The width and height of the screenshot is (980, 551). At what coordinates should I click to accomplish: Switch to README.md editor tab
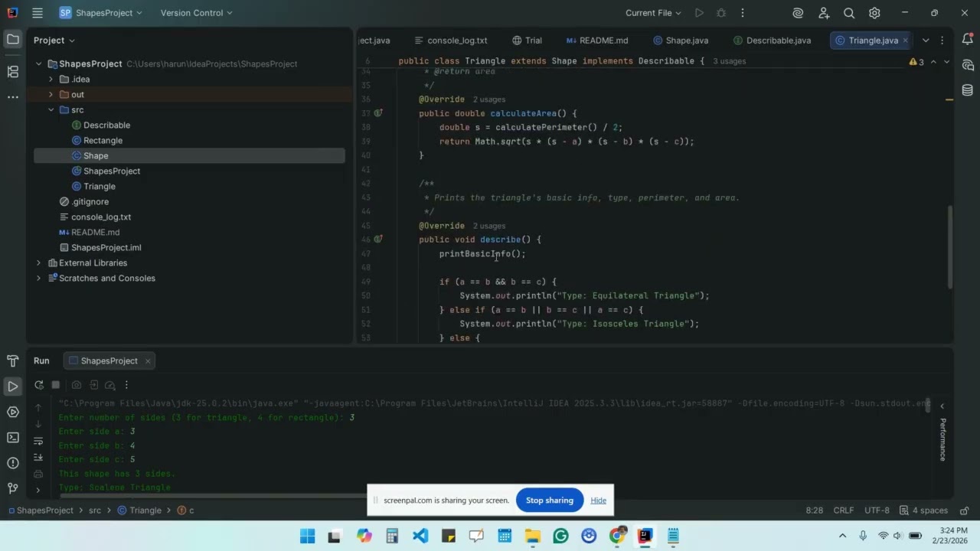coord(597,40)
